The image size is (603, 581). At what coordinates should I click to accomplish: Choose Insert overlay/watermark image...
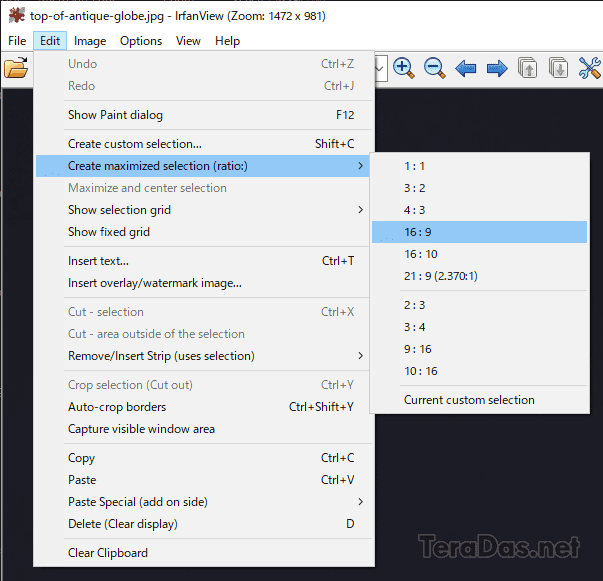point(203,283)
